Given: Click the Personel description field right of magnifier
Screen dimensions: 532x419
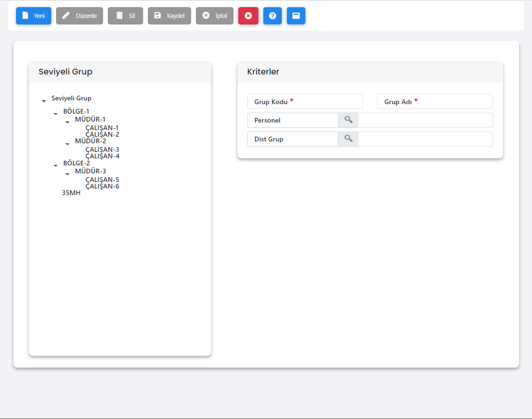Looking at the screenshot, I should tap(425, 120).
